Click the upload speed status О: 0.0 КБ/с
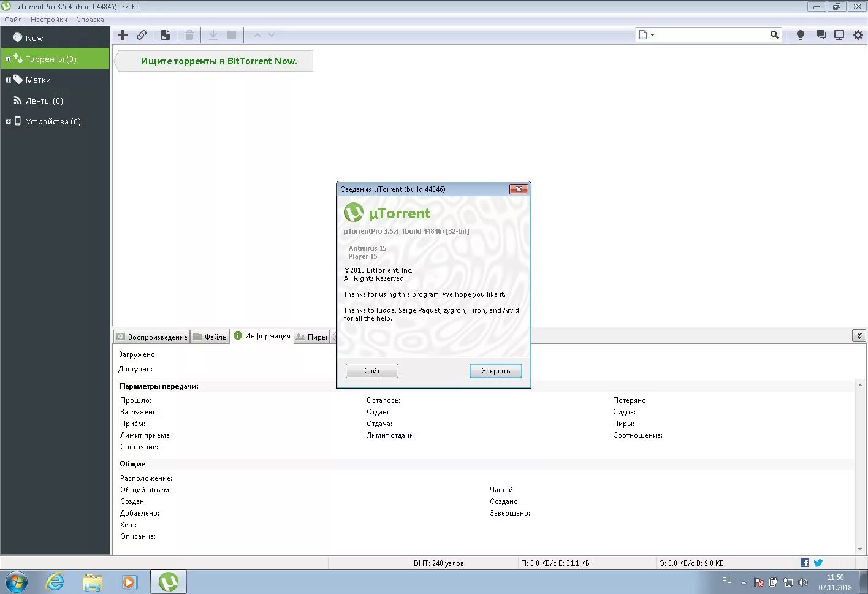868x594 pixels. pyautogui.click(x=691, y=563)
